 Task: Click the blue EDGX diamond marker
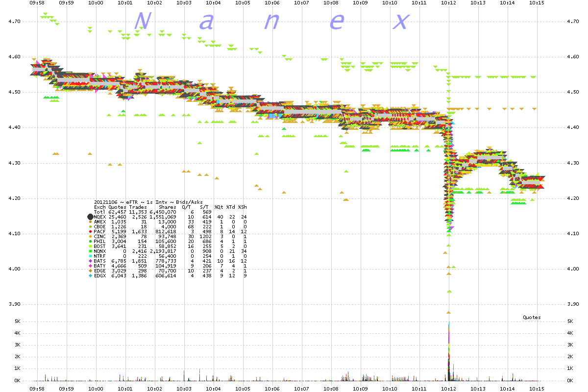(x=90, y=276)
